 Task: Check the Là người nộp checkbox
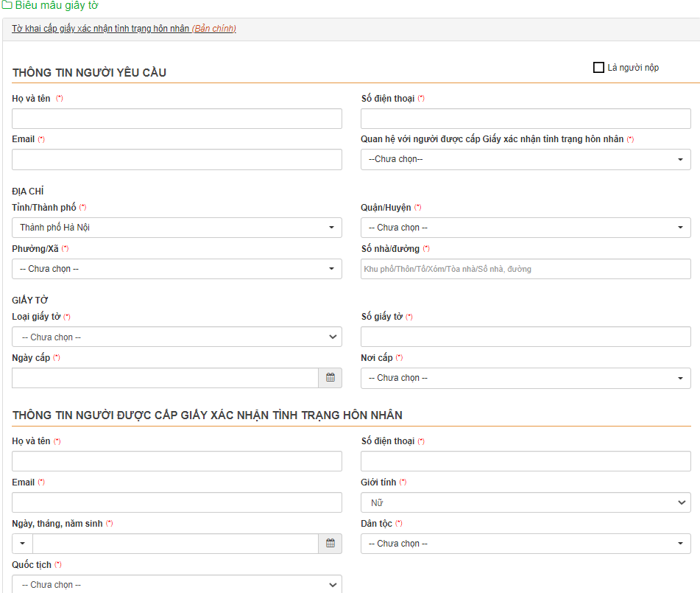[x=598, y=68]
